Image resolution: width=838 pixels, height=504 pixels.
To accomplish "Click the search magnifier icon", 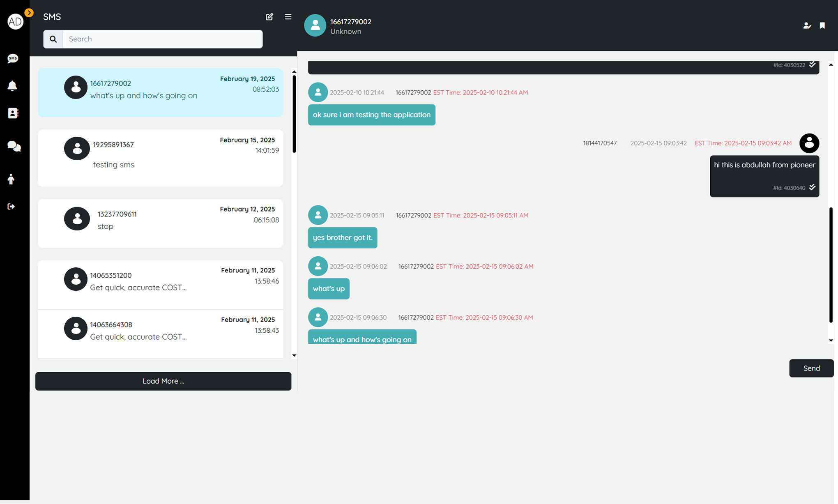I will pyautogui.click(x=53, y=39).
